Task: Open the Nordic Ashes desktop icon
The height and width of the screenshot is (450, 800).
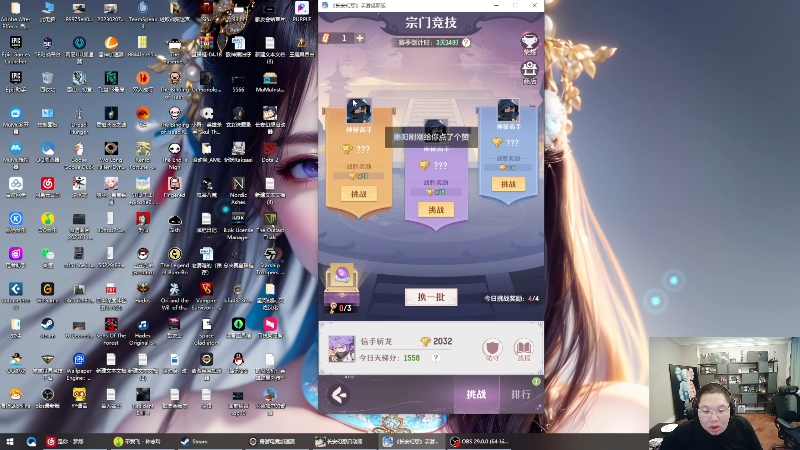Action: (238, 191)
